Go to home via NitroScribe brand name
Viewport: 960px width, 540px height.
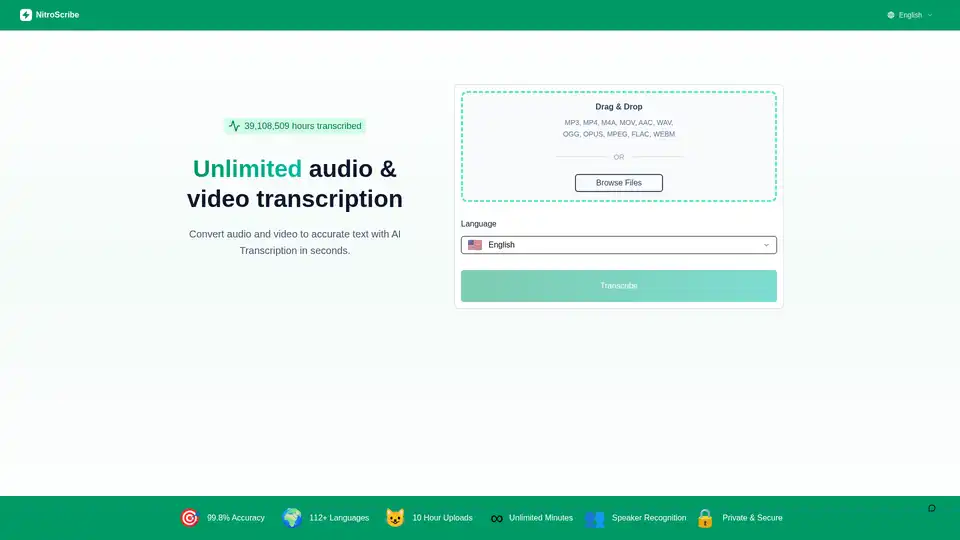click(57, 15)
